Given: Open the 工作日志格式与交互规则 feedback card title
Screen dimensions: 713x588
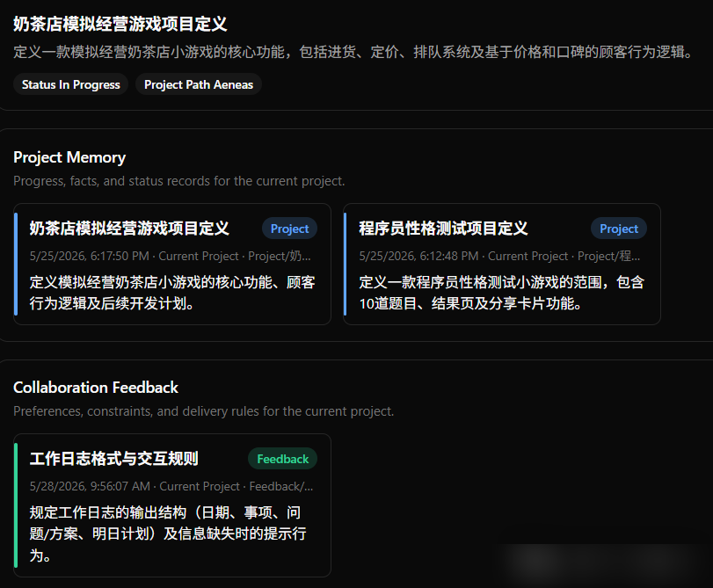Looking at the screenshot, I should [x=113, y=459].
